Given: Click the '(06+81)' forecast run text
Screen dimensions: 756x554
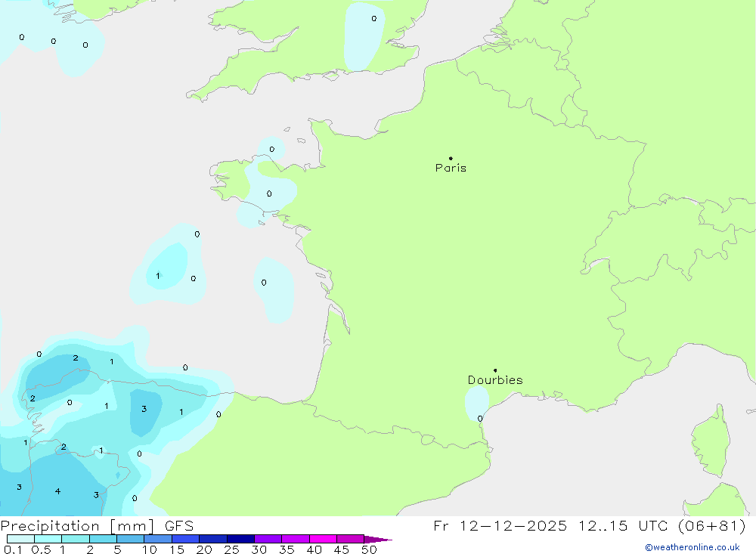Looking at the screenshot, I should click(x=711, y=525).
